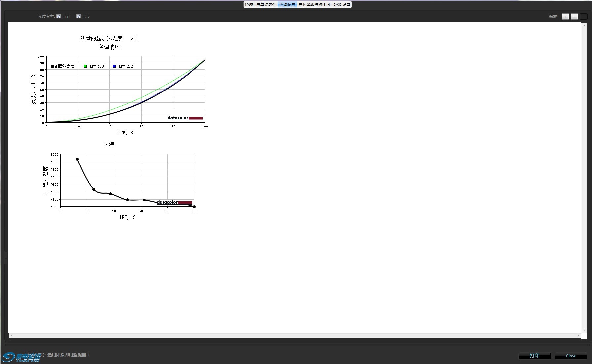Click the horizontal scrollbar left arrow
The height and width of the screenshot is (364, 592).
coord(11,335)
